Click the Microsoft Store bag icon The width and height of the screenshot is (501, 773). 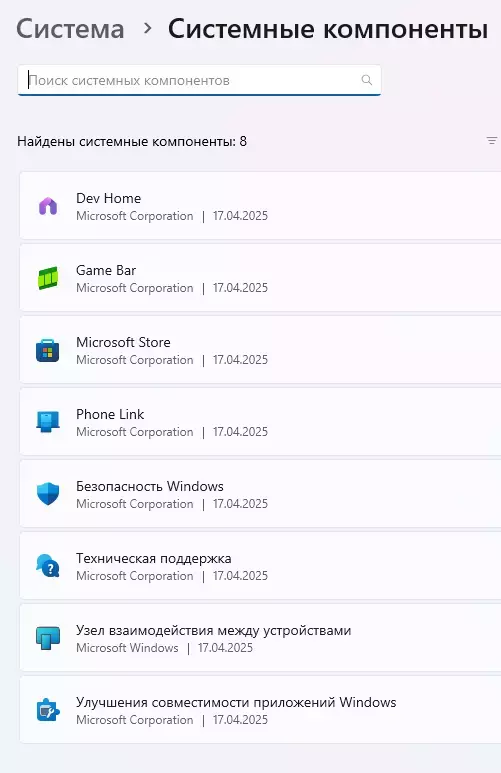(x=48, y=351)
